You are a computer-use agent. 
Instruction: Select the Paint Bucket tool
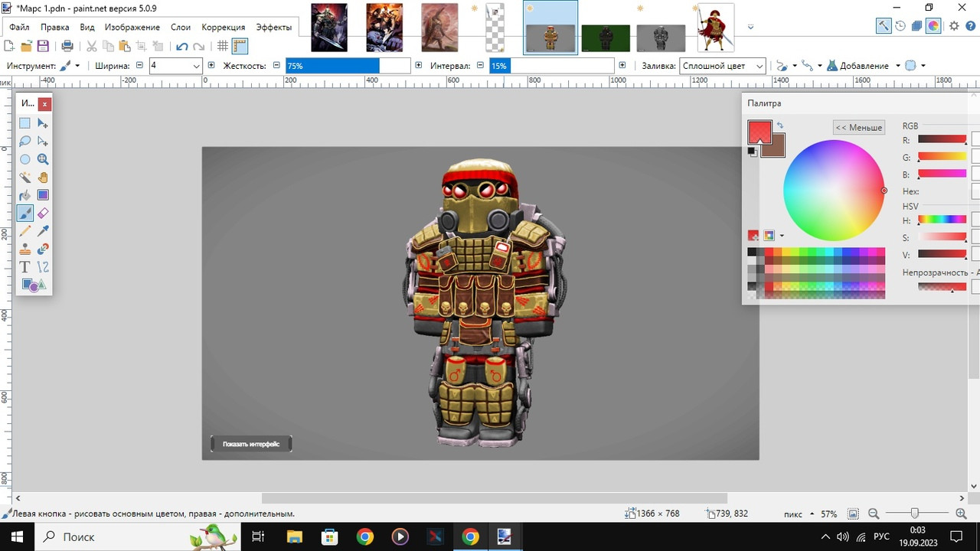tap(25, 195)
